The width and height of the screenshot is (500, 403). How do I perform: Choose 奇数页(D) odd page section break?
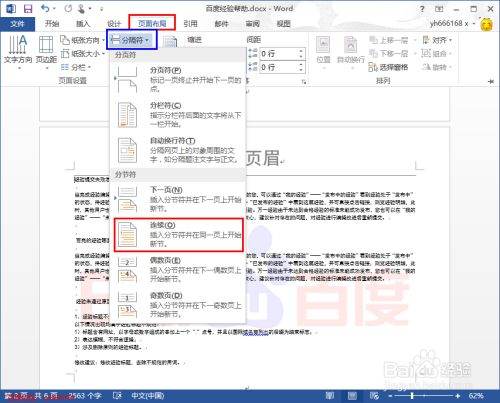point(178,305)
